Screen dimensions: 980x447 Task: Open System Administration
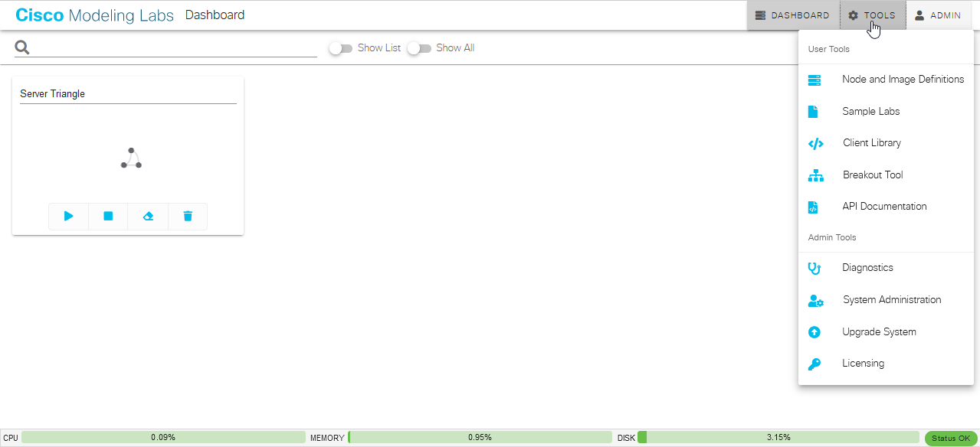tap(892, 299)
